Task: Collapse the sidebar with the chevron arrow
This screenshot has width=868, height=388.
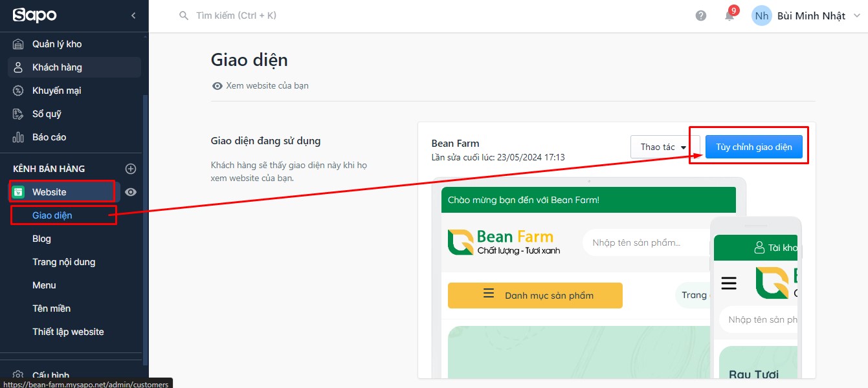Action: [133, 16]
